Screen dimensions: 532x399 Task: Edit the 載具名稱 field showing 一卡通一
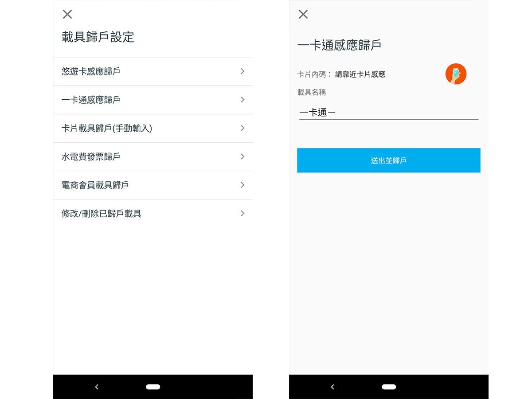pos(389,113)
